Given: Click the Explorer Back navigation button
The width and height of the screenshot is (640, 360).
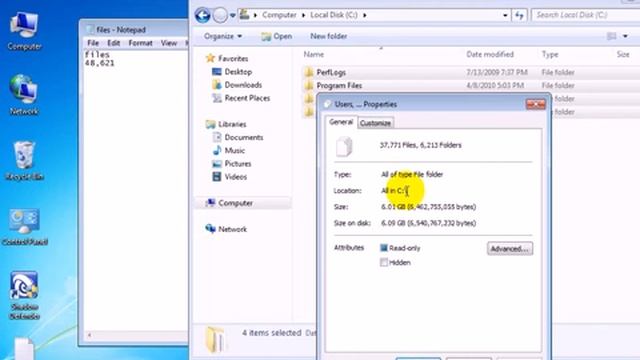Looking at the screenshot, I should (202, 16).
